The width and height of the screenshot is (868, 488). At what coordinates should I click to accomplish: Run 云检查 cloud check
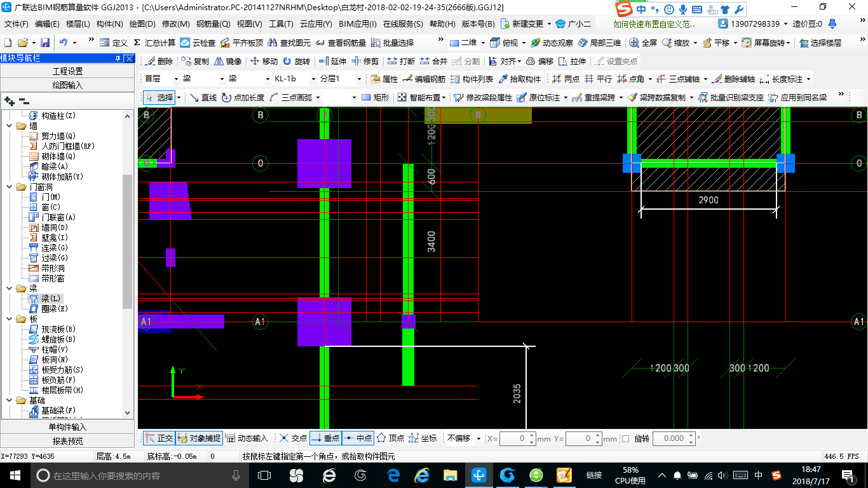198,43
